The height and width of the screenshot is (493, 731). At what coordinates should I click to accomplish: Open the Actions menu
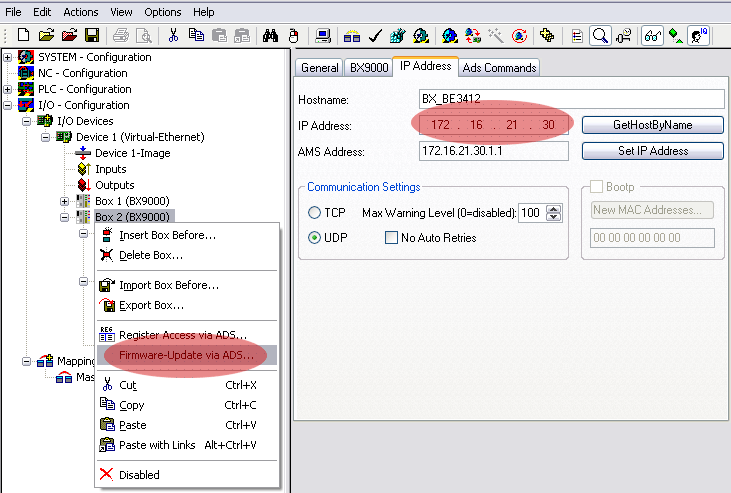[x=81, y=12]
